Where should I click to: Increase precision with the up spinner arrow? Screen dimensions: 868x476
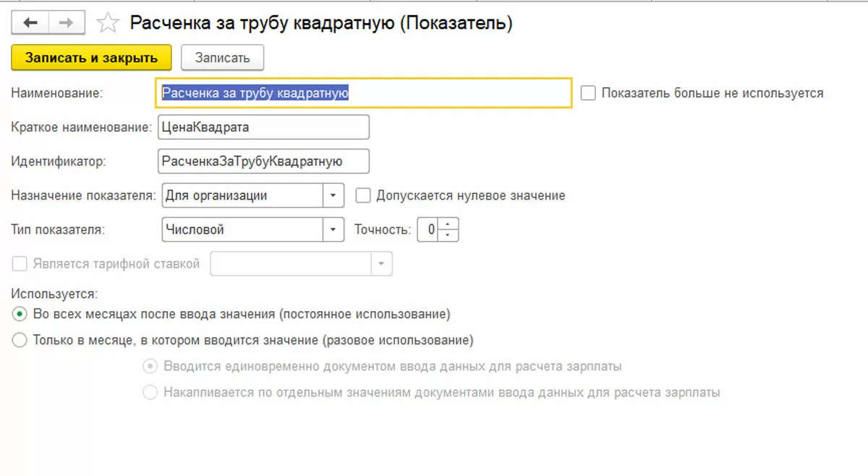[x=449, y=225]
